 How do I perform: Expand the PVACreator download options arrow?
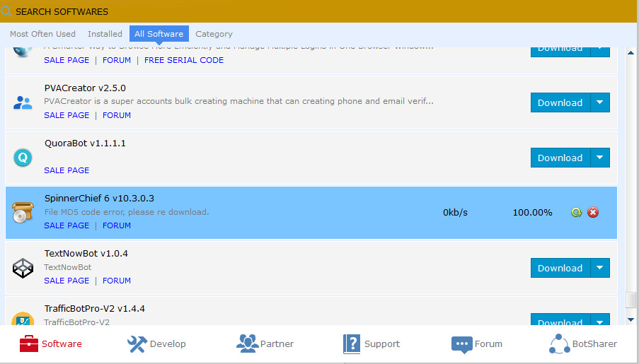coord(599,102)
